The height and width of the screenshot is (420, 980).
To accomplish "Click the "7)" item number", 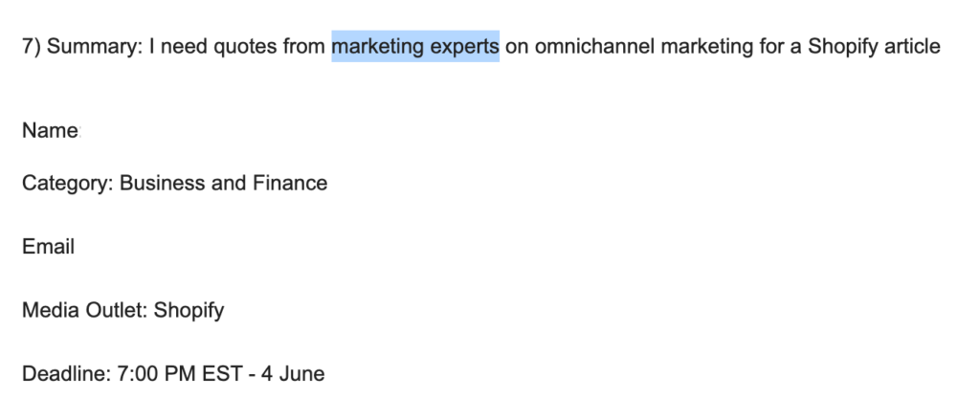I will [x=31, y=46].
